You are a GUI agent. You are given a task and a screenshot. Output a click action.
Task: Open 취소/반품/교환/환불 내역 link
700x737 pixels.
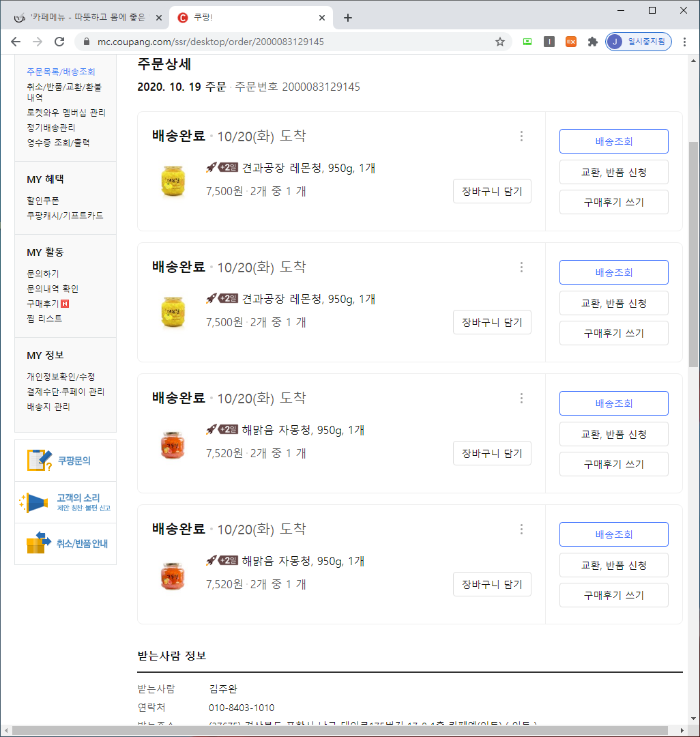click(x=64, y=92)
